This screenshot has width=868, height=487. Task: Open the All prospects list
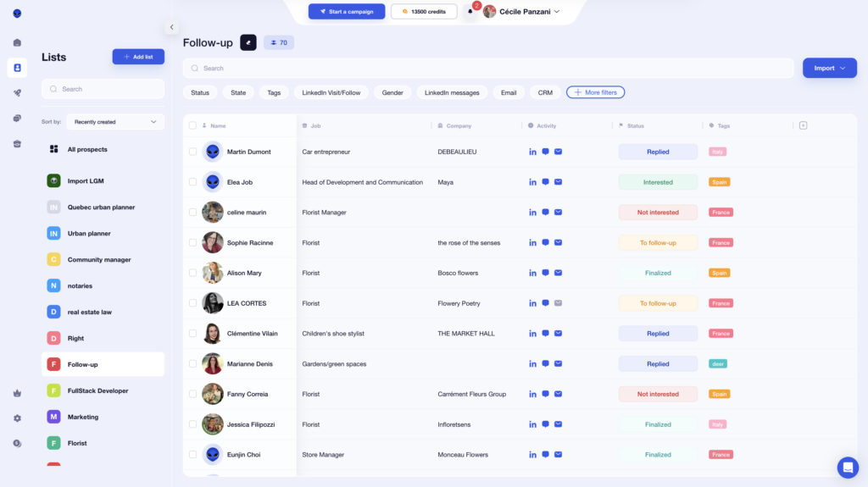[87, 150]
